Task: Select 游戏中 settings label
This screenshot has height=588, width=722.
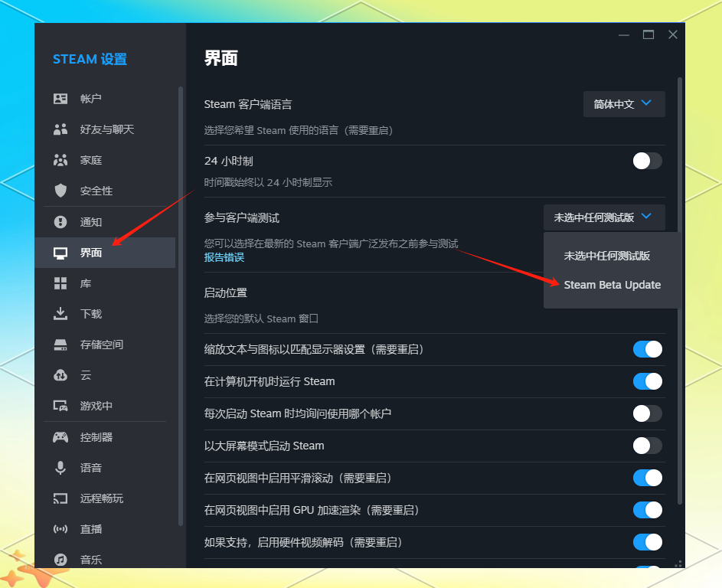Action: [96, 406]
